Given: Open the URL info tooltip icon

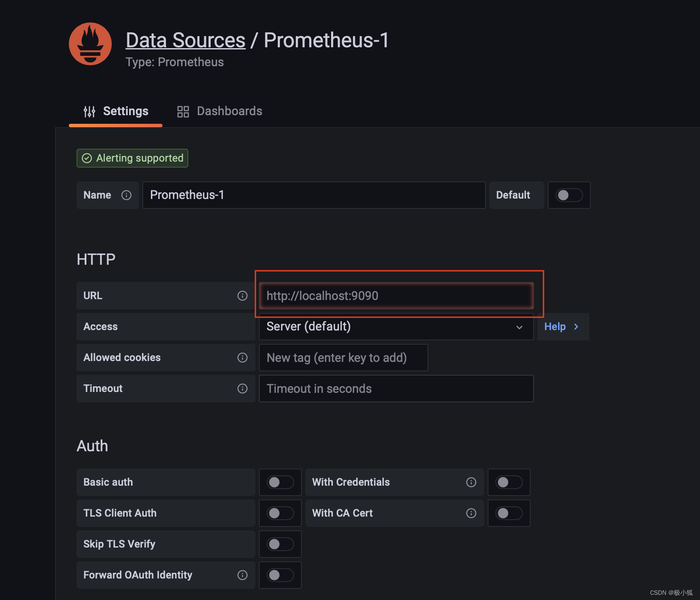Looking at the screenshot, I should 243,296.
